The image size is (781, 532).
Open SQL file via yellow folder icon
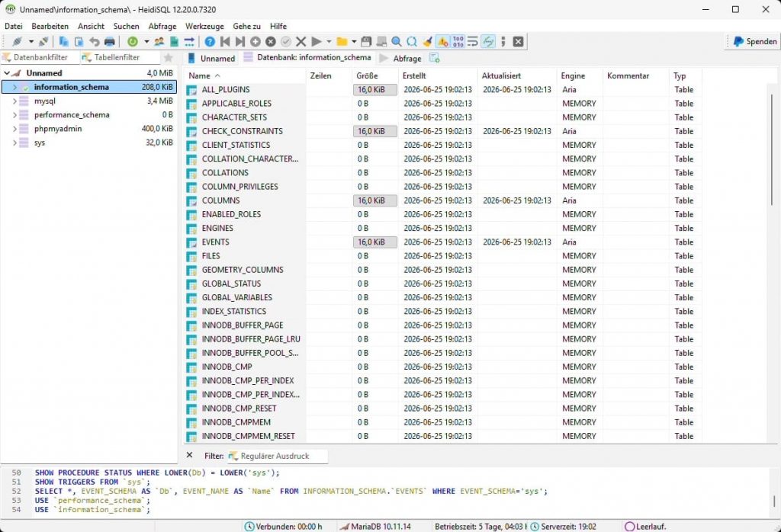342,42
